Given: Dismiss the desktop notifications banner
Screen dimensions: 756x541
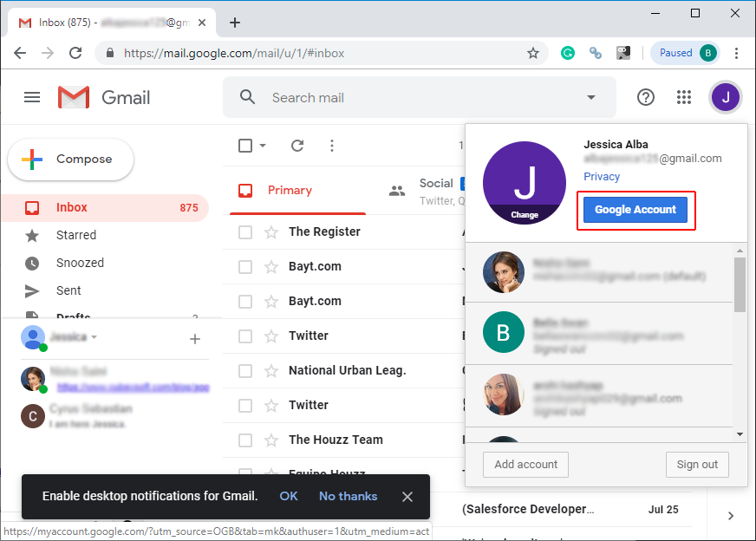Looking at the screenshot, I should tap(407, 497).
